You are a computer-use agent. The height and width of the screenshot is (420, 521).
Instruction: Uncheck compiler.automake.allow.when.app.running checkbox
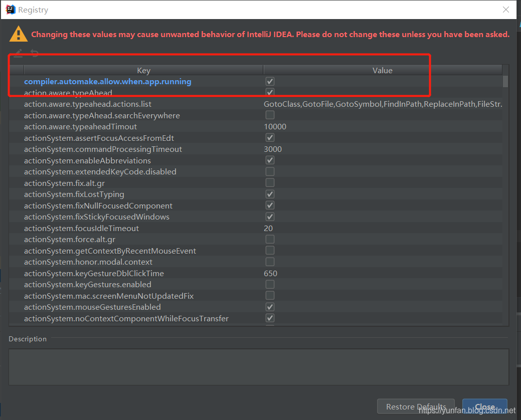pos(270,81)
